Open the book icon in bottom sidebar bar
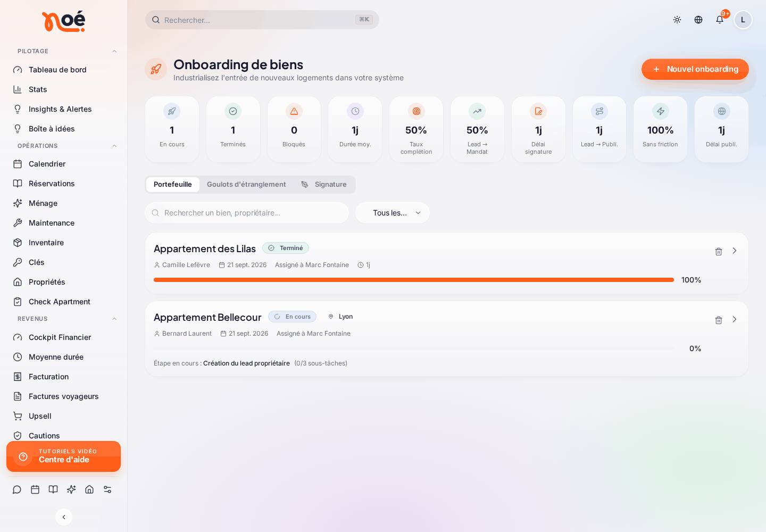The height and width of the screenshot is (532, 766). [x=53, y=489]
